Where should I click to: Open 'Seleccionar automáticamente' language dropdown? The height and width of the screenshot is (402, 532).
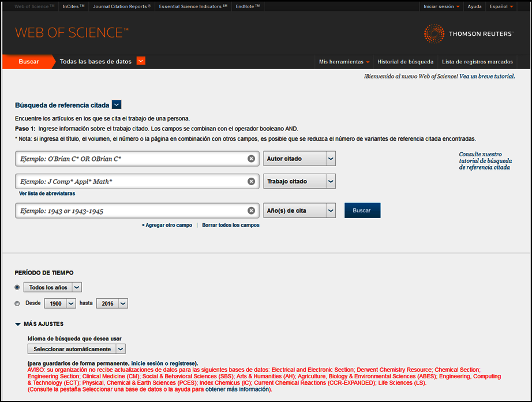76,349
